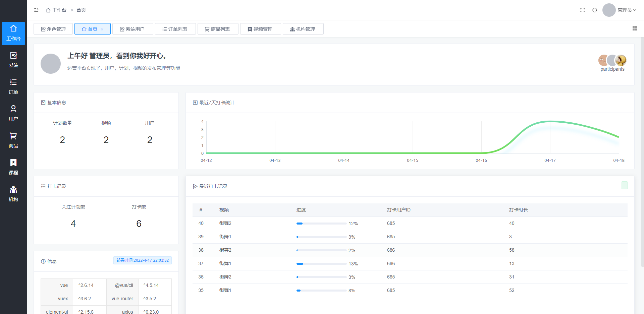Viewport: 644px width, 314px height.
Task: Click the 04-16 label on the chart axis
Action: [x=481, y=161]
